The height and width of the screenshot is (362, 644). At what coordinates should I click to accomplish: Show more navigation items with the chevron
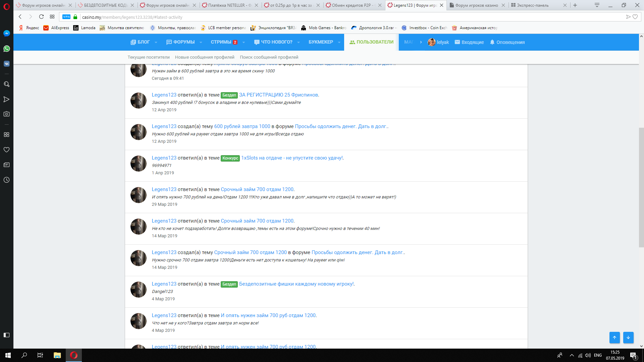tap(421, 42)
